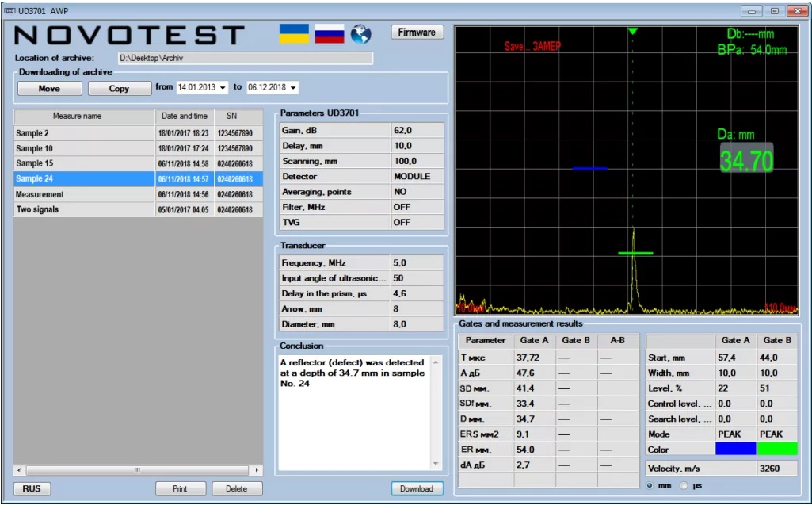Click the Diameter mm value 8,0
This screenshot has height=505, width=812.
tap(417, 324)
